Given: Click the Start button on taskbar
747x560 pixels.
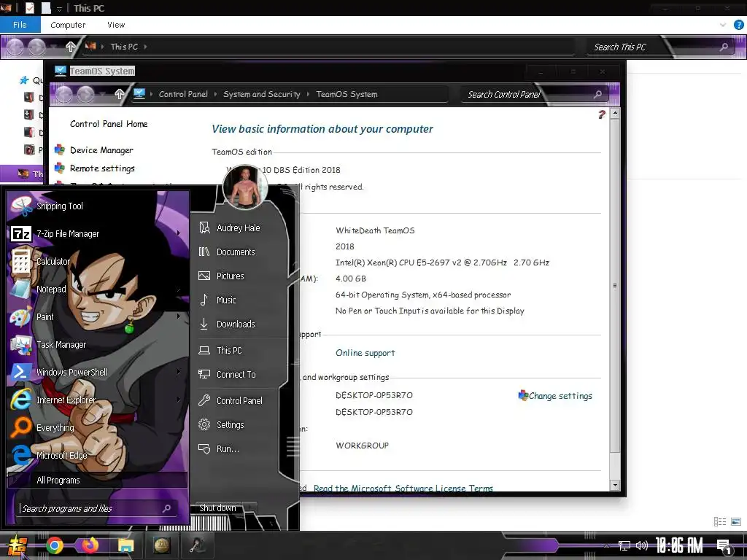Looking at the screenshot, I should coord(16,545).
